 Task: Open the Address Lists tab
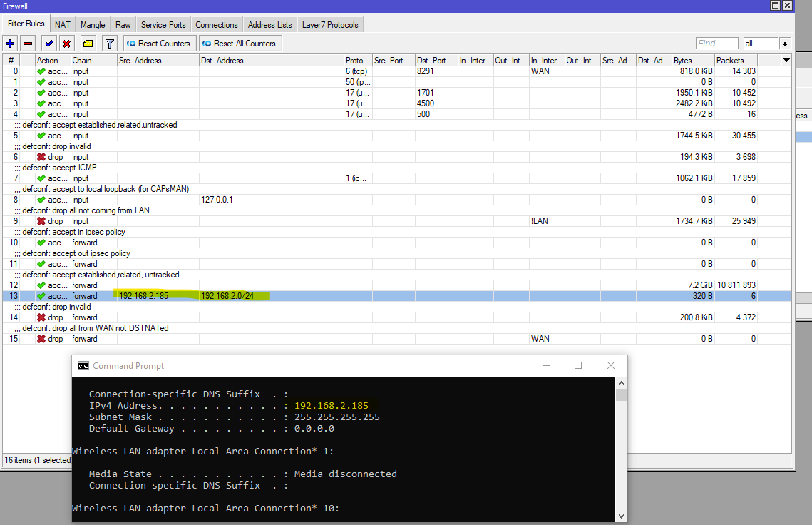[x=269, y=25]
